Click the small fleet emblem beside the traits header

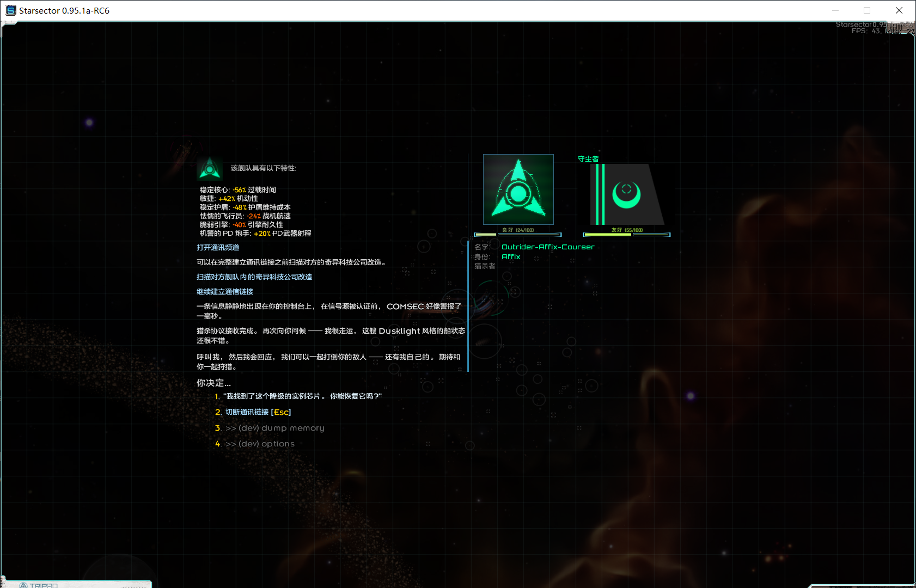coord(210,168)
